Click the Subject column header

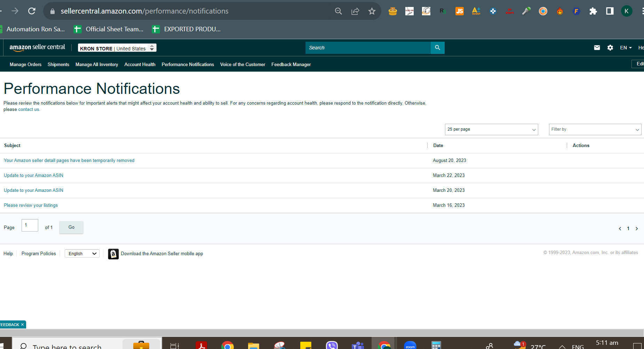point(12,146)
